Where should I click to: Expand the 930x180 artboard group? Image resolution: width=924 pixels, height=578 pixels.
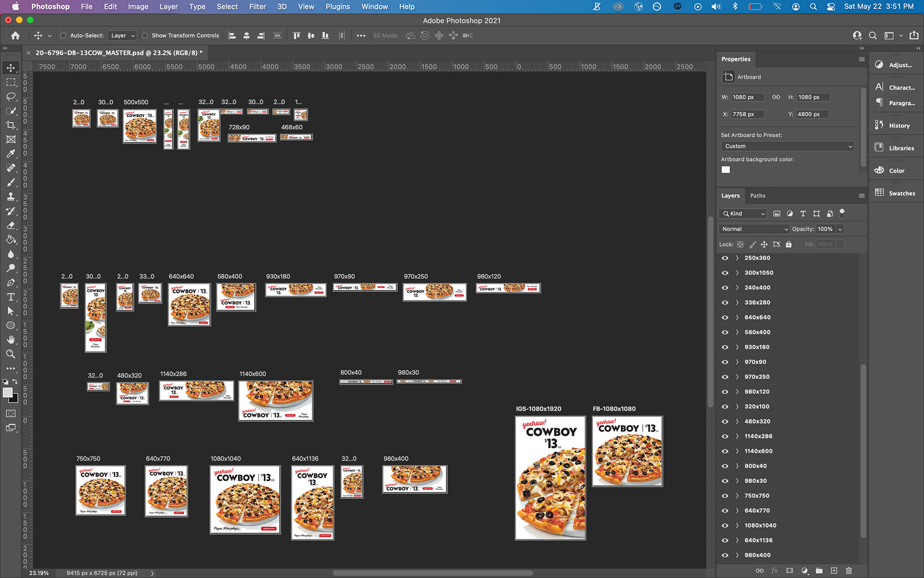point(737,347)
